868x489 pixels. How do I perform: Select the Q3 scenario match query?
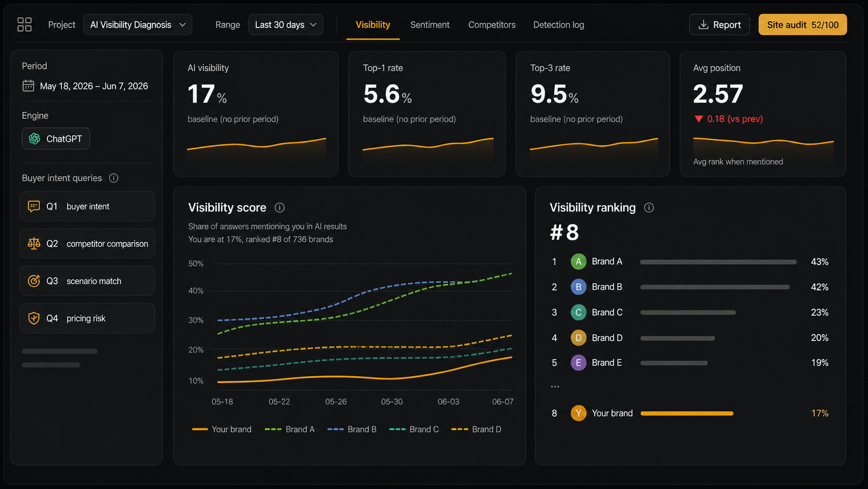[87, 281]
